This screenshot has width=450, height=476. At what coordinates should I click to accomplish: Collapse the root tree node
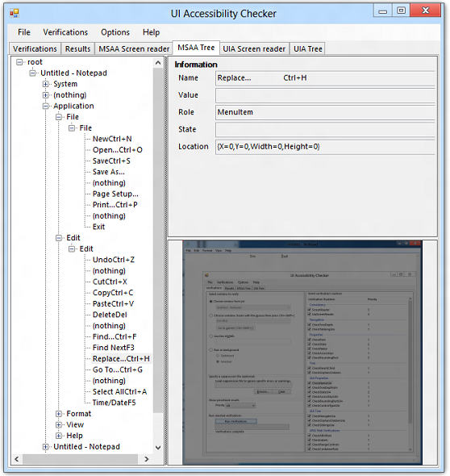click(x=19, y=62)
